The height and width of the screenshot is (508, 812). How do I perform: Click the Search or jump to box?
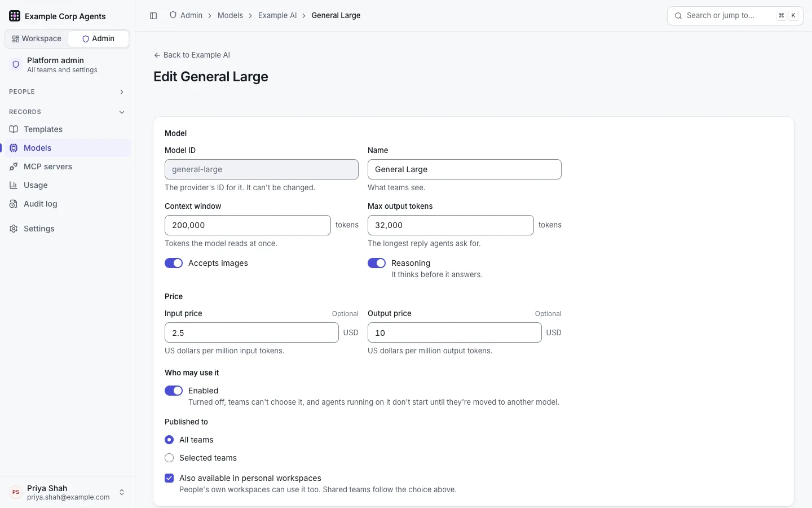pos(735,16)
